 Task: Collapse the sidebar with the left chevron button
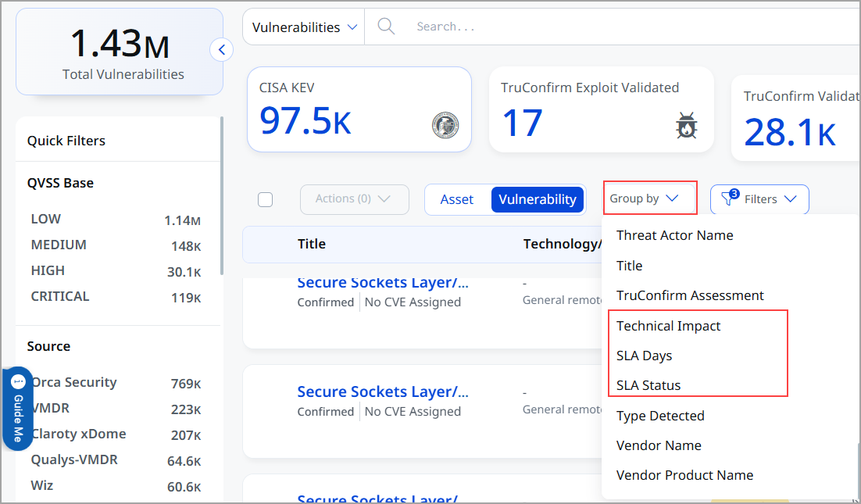[x=221, y=50]
